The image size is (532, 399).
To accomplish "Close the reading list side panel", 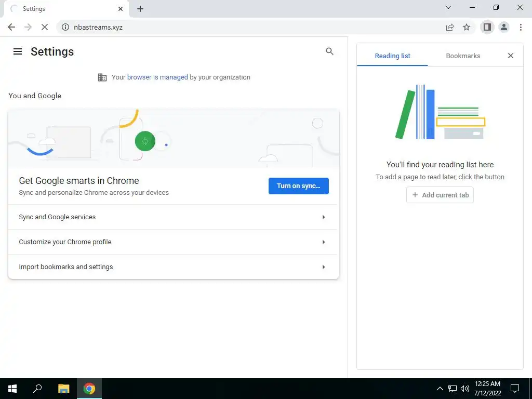I will click(510, 56).
